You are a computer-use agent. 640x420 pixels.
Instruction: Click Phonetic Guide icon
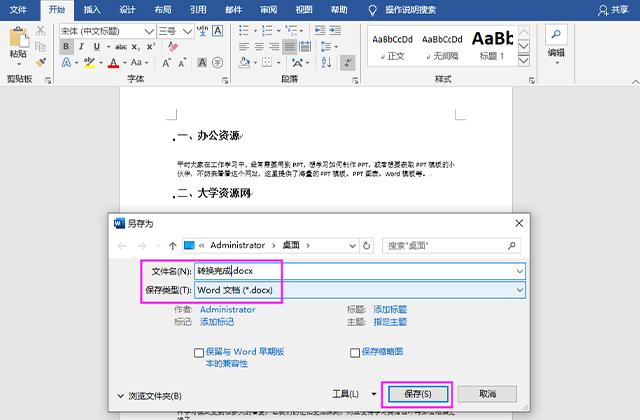point(202,31)
